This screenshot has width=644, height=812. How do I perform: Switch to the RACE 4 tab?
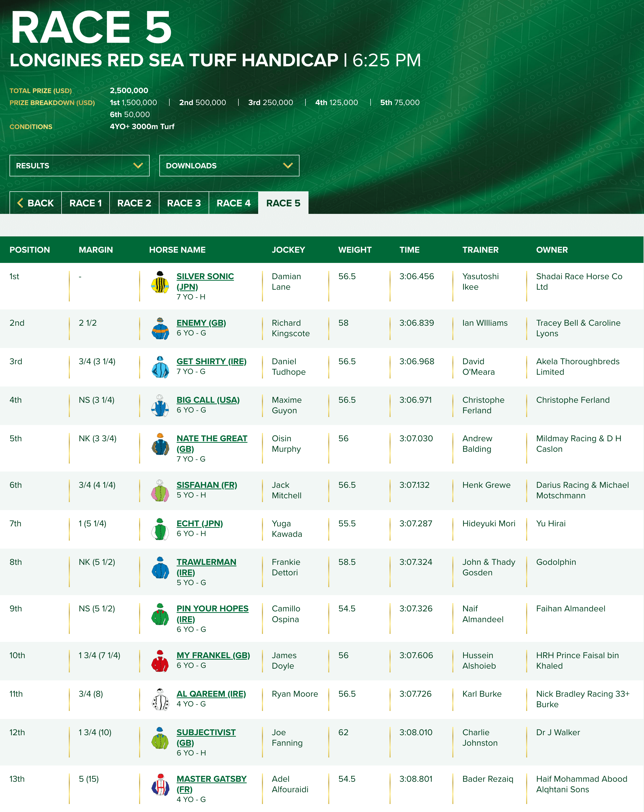[233, 203]
